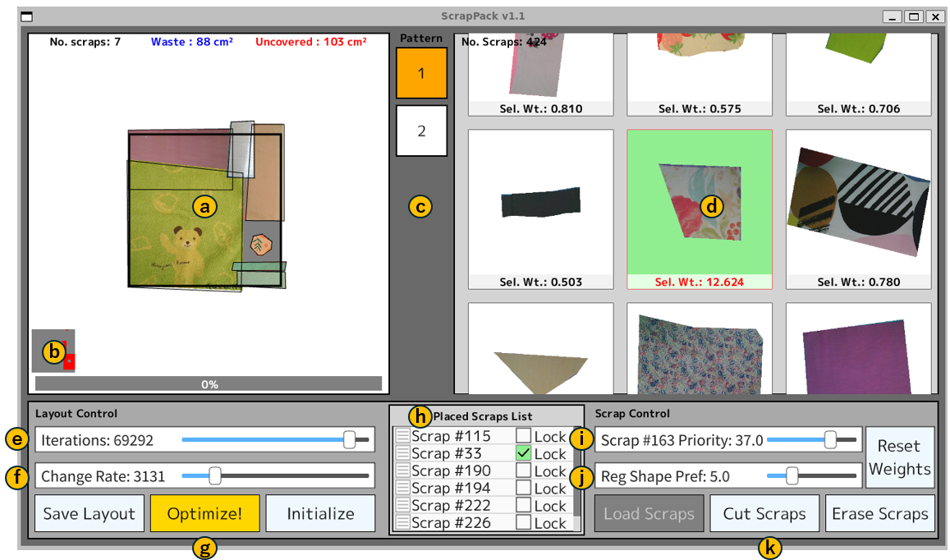Click the small layout overview preview at bottom left
Viewport: 950px width, 560px height.
53,351
